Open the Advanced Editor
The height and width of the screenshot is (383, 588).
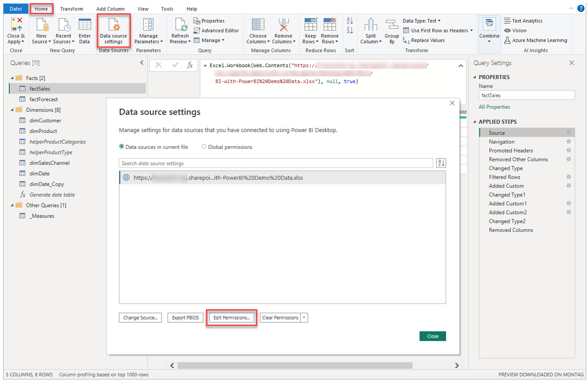[216, 31]
